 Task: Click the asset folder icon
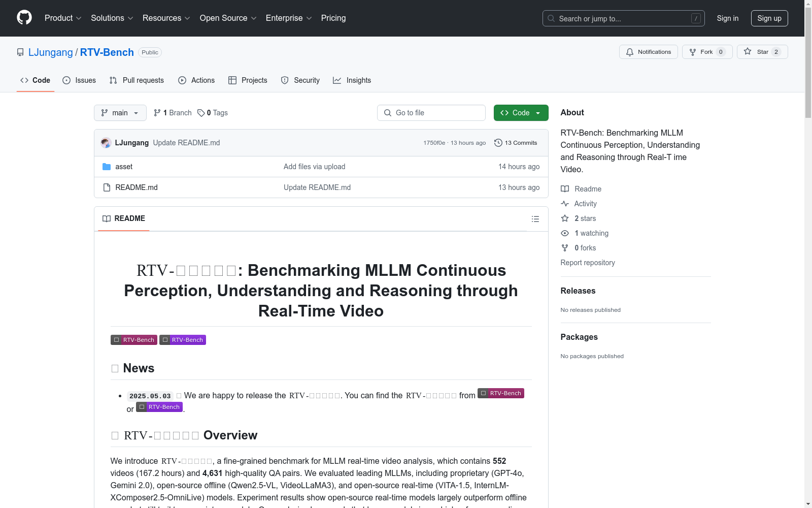107,167
